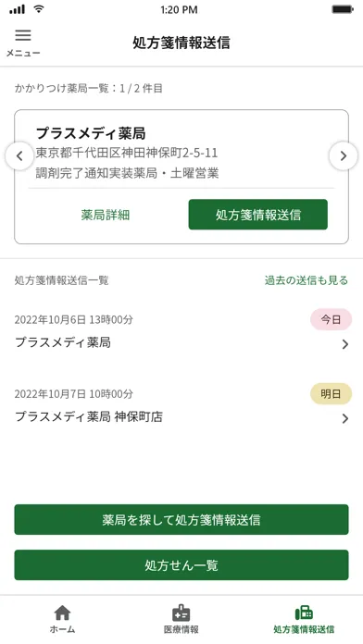This screenshot has height=644, width=363.
Task: Show next pharmacy with right arrow
Action: tap(344, 155)
